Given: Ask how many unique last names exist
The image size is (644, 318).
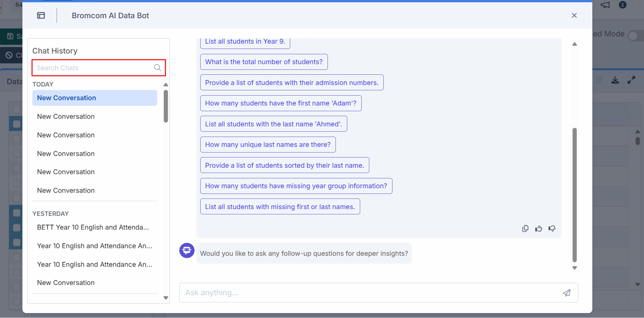Looking at the screenshot, I should coord(268,145).
